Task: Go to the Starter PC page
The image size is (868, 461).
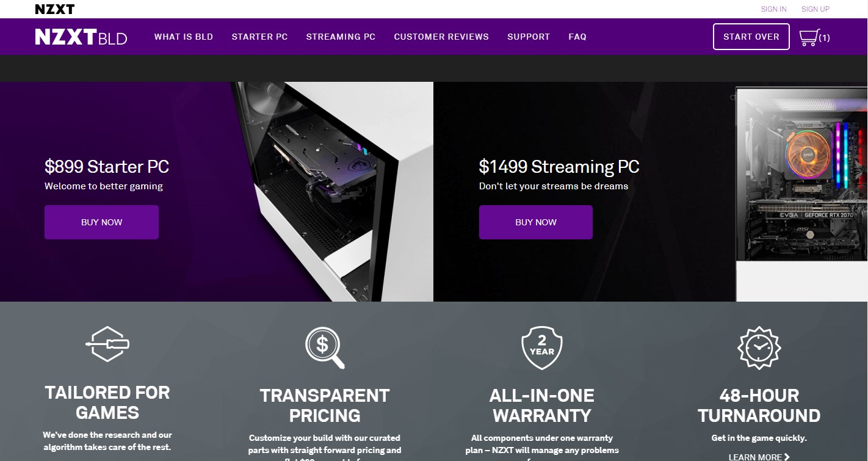Action: click(x=259, y=37)
